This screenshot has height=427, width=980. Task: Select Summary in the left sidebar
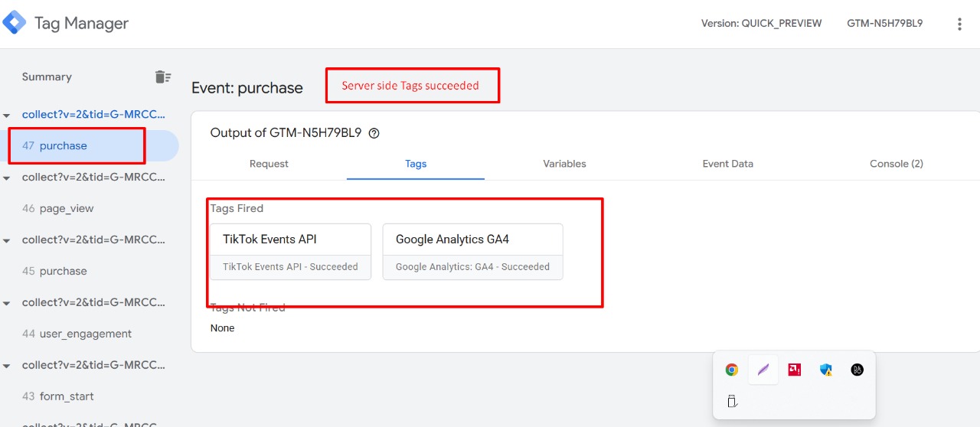tap(47, 77)
